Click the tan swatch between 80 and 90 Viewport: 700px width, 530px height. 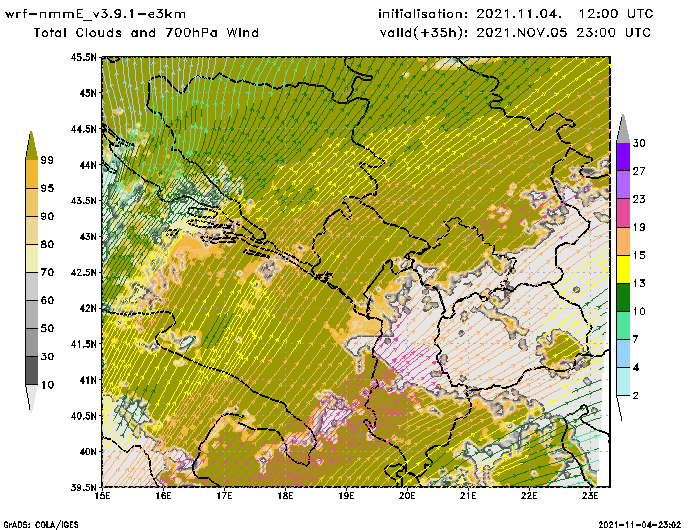click(x=32, y=230)
